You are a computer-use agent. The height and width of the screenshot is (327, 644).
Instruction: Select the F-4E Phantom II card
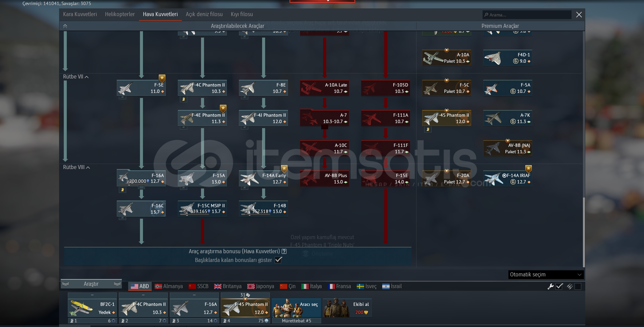202,118
